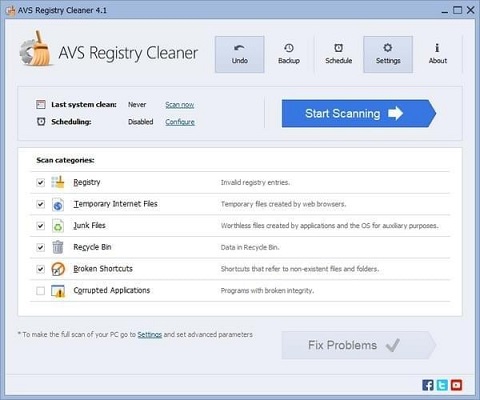This screenshot has width=480, height=400.
Task: Follow the Settings link in footnote
Action: pos(150,334)
